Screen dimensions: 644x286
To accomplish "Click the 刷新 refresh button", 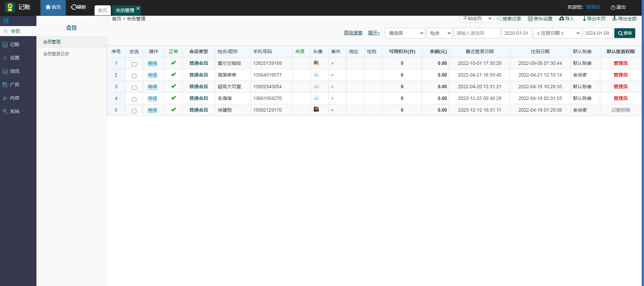I will tap(79, 7).
